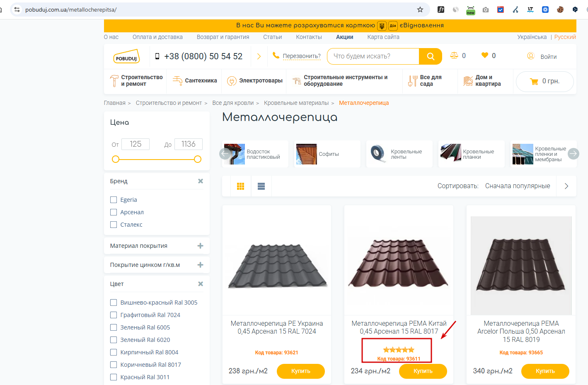Check the Egeria brand checkbox
The width and height of the screenshot is (588, 385).
point(114,200)
